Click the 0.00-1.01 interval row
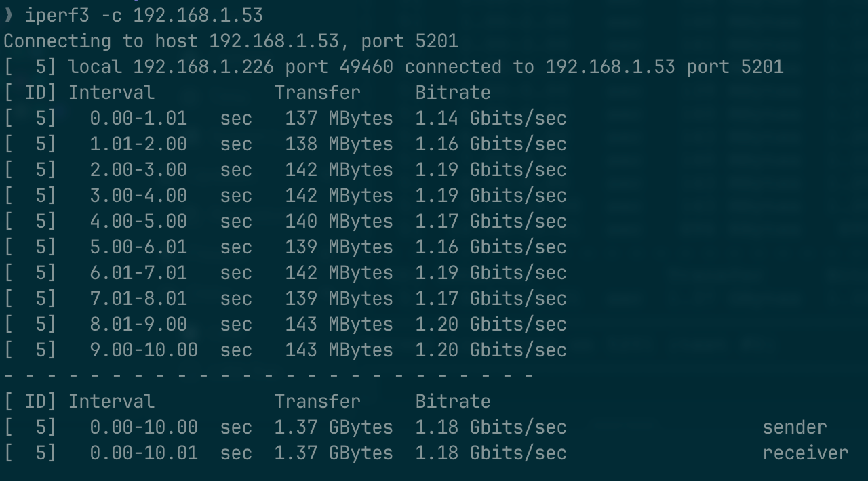This screenshot has height=481, width=868. coord(138,118)
